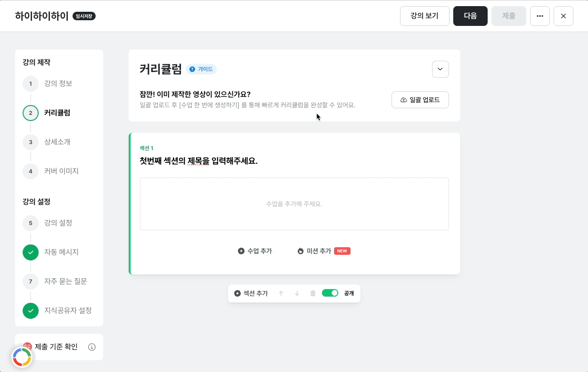Viewport: 588px width, 372px height.
Task: Open the 지식공유자 설정 step
Action: point(57,311)
